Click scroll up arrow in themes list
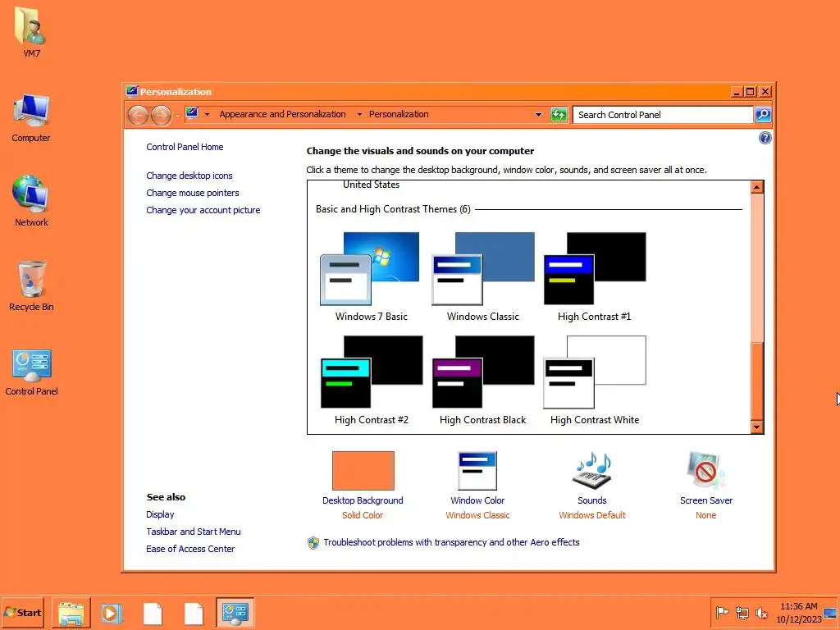This screenshot has height=630, width=840. point(756,187)
